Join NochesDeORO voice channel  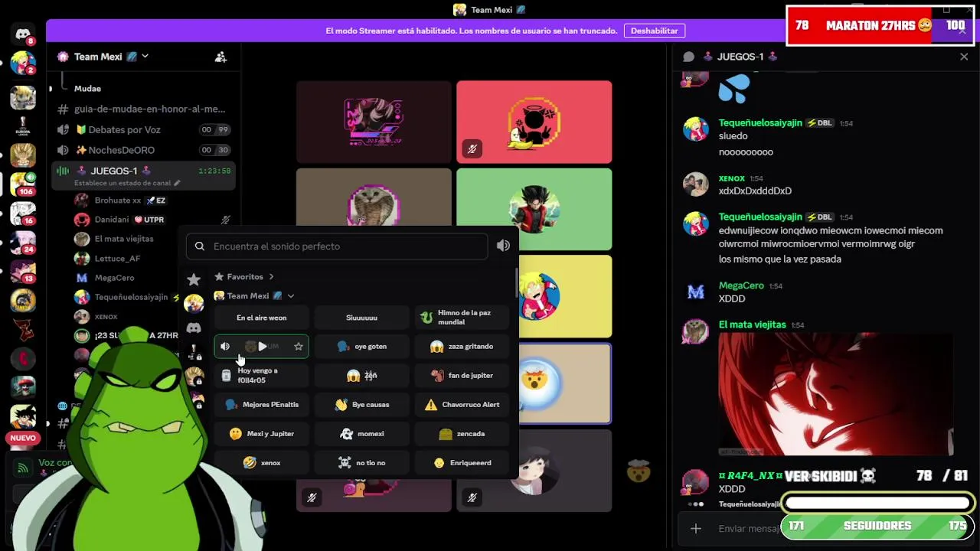[x=142, y=150]
